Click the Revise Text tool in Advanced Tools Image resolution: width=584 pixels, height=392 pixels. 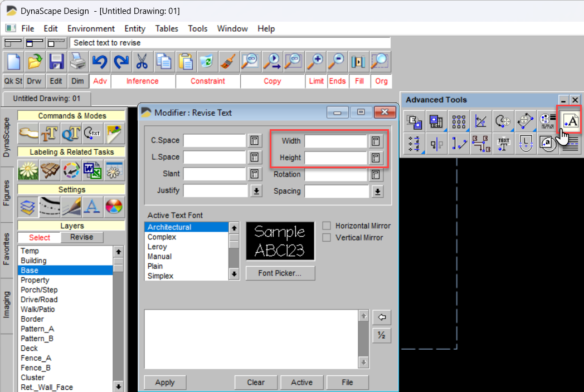(x=571, y=120)
